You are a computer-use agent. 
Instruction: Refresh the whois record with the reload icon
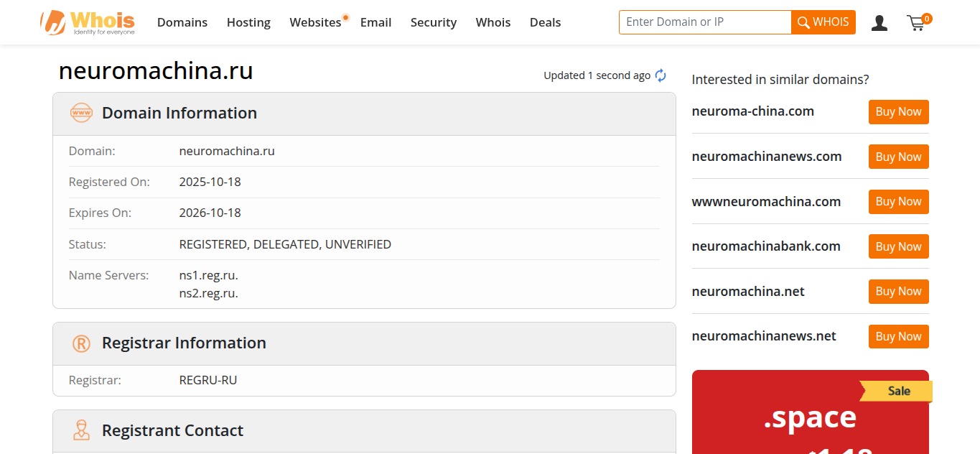661,75
